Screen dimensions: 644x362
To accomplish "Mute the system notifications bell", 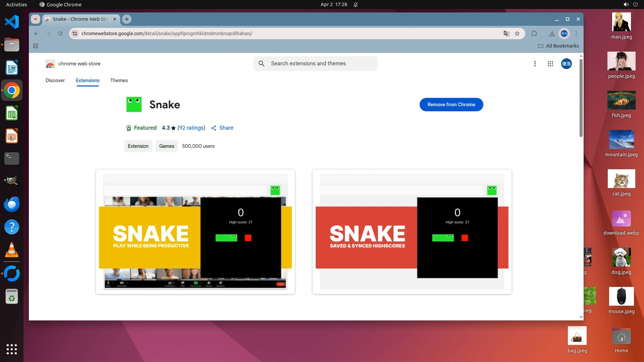I will tap(356, 4).
